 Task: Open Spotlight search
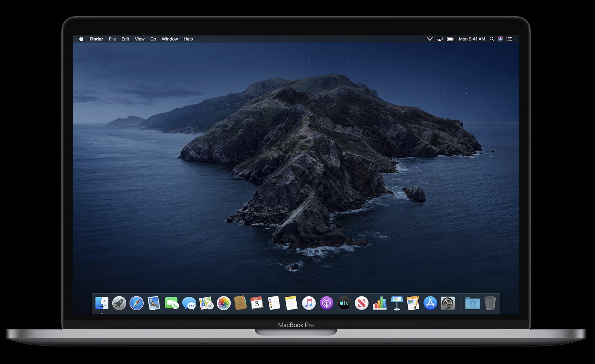coord(492,39)
